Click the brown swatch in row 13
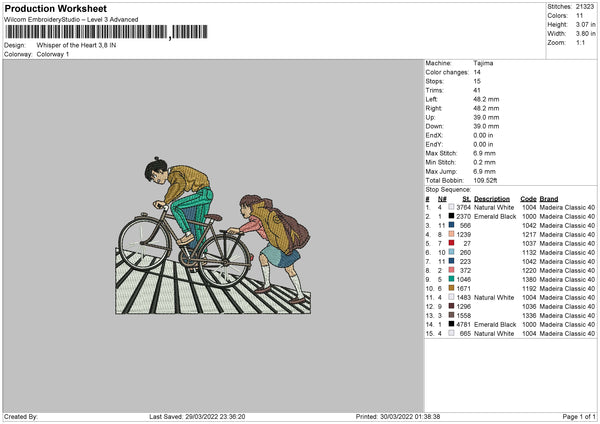The image size is (600, 424). (452, 315)
